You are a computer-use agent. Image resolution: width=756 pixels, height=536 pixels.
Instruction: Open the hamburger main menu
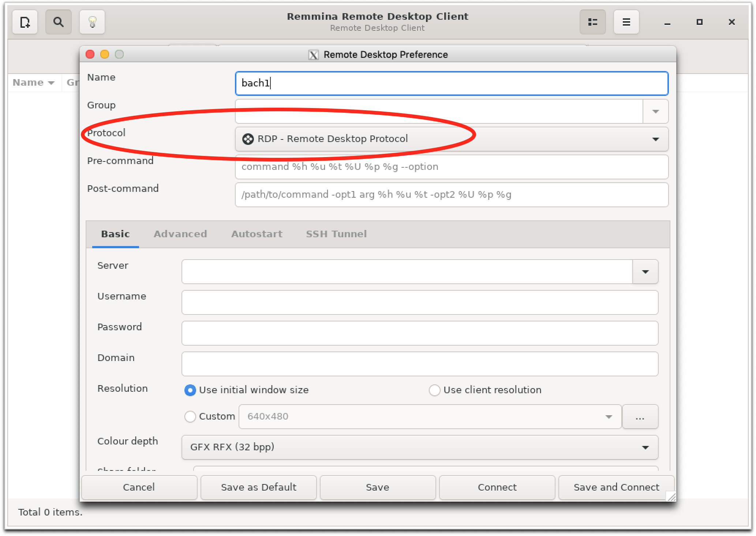626,22
